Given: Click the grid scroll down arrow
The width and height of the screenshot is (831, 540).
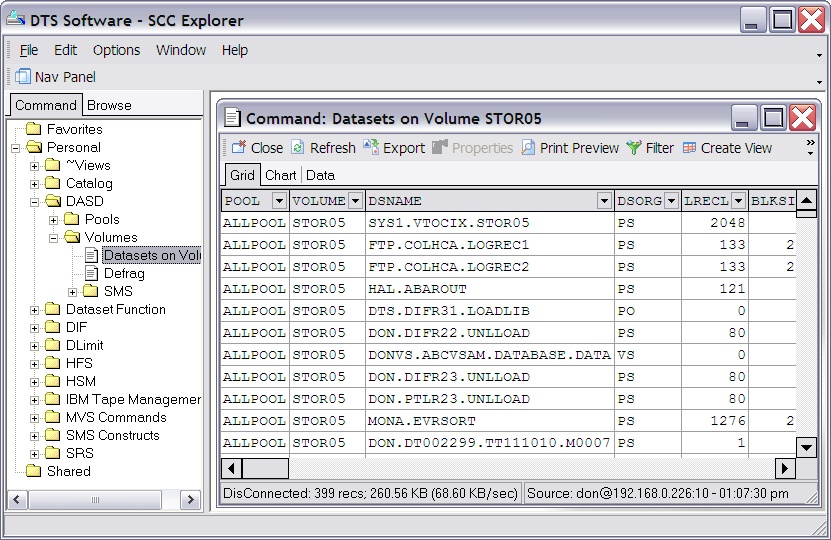Looking at the screenshot, I should pyautogui.click(x=806, y=447).
